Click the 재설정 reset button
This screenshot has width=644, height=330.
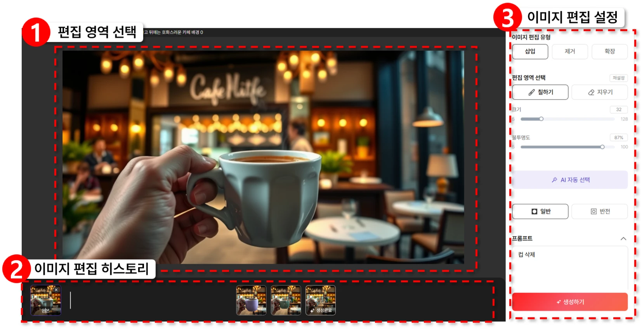pyautogui.click(x=618, y=78)
